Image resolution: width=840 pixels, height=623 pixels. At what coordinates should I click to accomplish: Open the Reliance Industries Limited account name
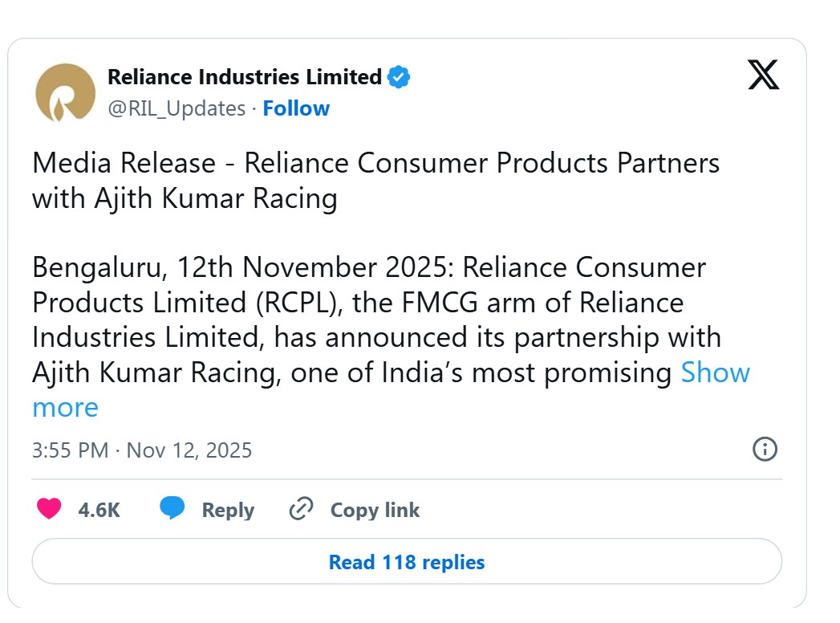(245, 77)
